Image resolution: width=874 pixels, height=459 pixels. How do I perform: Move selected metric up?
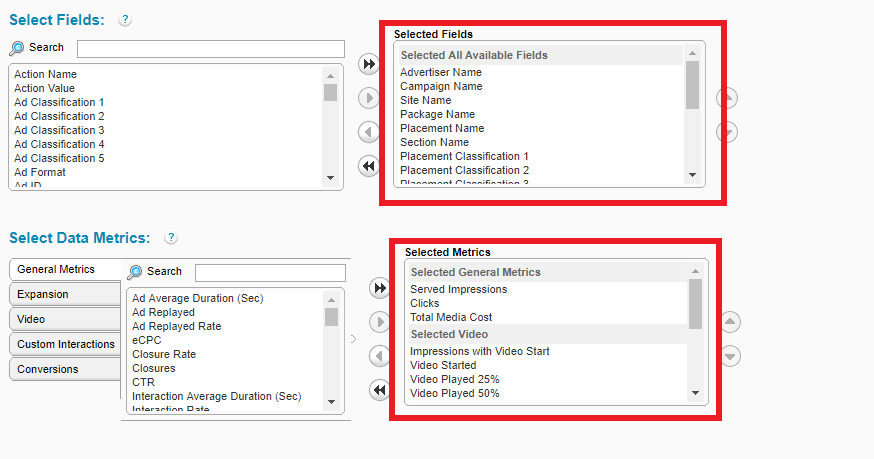[x=730, y=322]
